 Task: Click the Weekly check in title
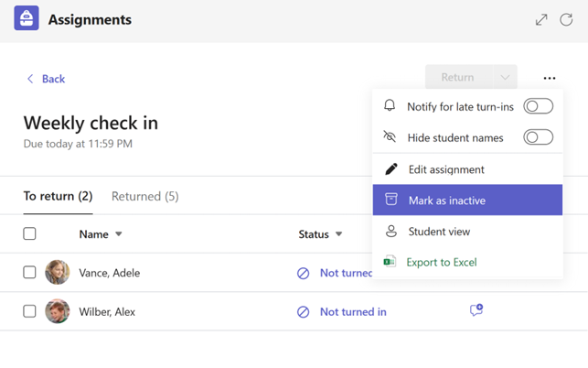point(91,123)
